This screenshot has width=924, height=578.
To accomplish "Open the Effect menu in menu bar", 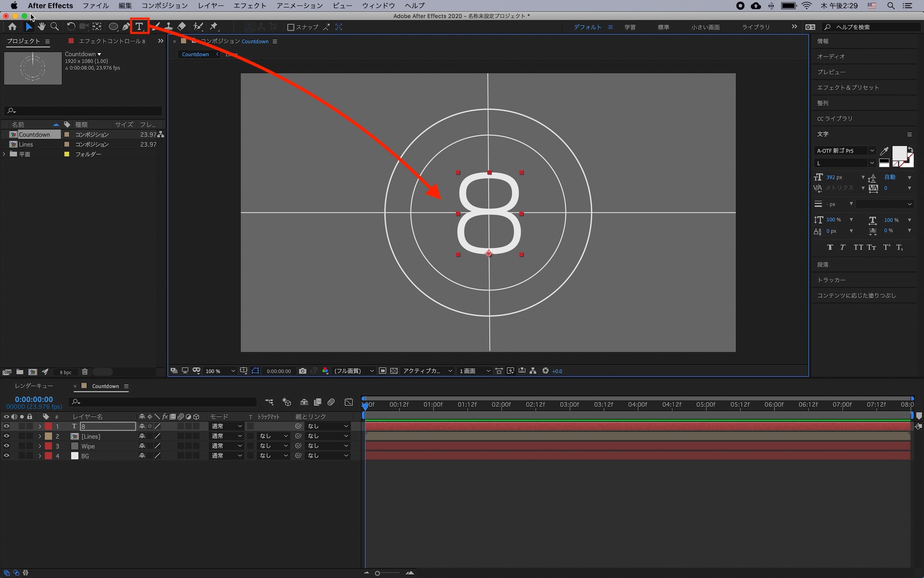I will tap(249, 6).
